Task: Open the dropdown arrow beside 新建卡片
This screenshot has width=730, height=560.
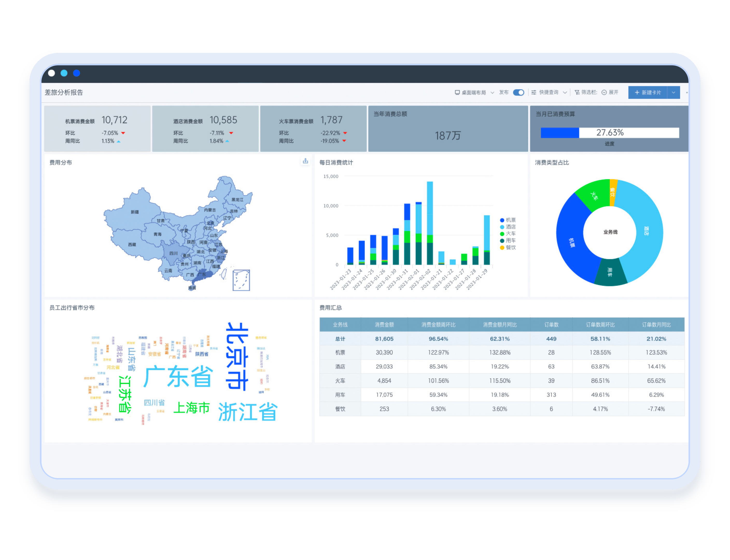Action: click(673, 92)
